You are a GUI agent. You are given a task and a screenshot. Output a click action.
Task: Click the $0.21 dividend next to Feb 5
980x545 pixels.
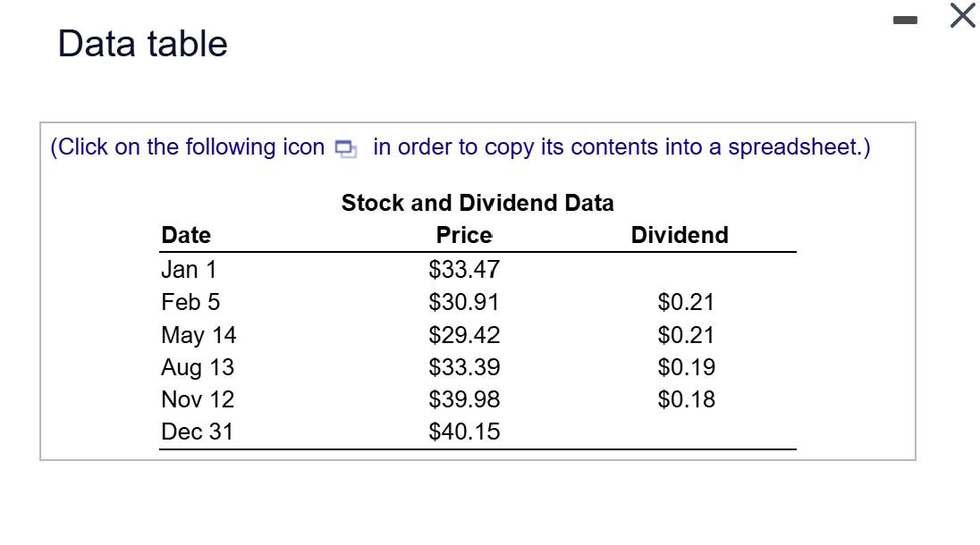point(687,302)
